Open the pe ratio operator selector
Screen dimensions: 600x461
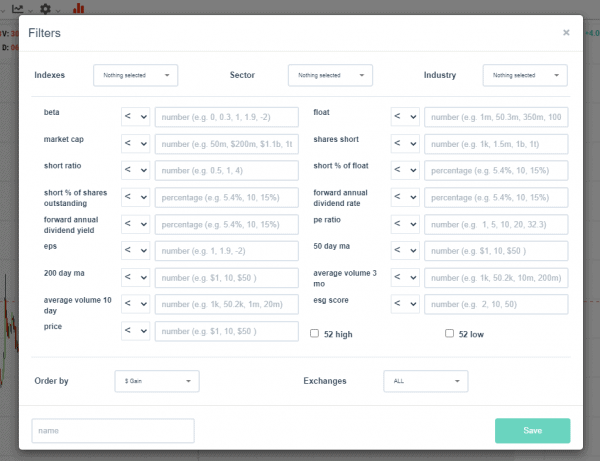[405, 223]
